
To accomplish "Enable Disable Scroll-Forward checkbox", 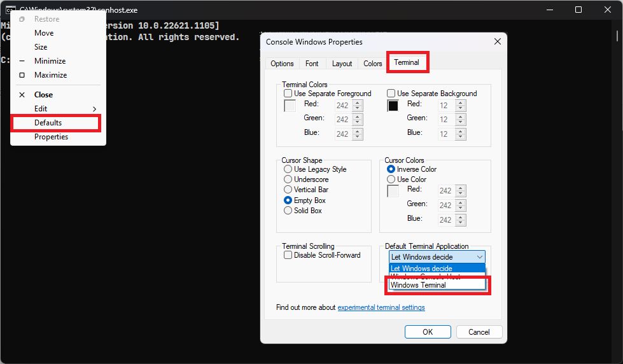I will [288, 255].
